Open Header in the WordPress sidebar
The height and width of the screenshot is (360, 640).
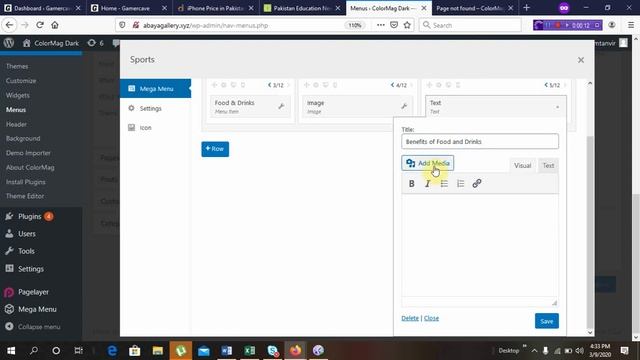[x=16, y=124]
